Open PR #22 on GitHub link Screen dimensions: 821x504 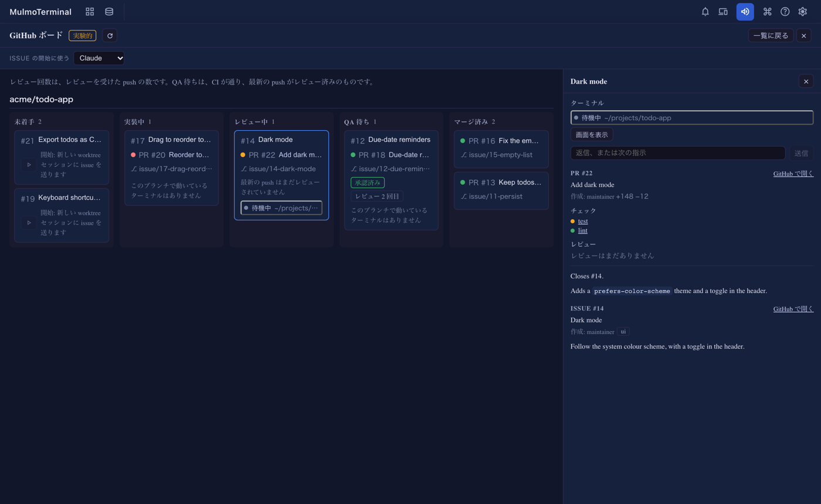793,173
